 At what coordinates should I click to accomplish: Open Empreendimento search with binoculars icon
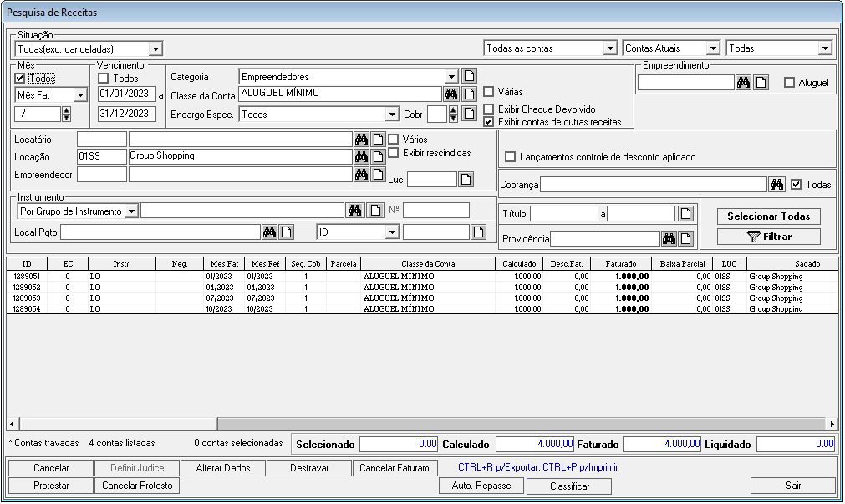[x=743, y=83]
